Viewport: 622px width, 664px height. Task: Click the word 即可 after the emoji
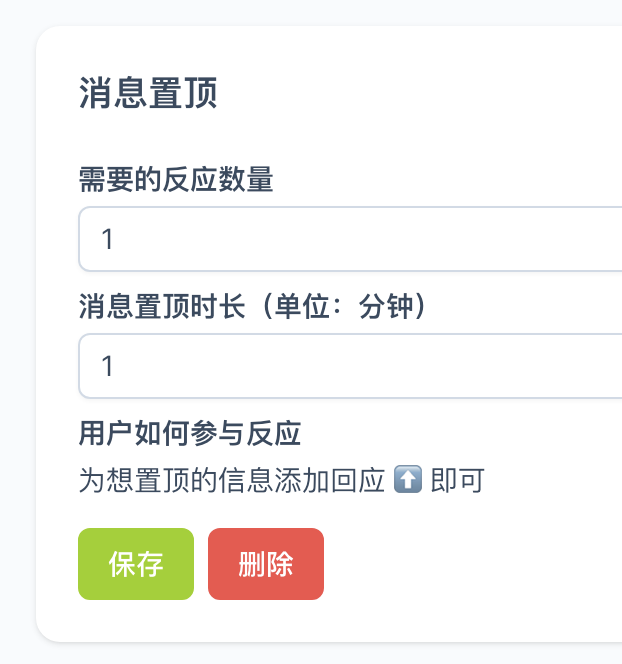(x=457, y=481)
